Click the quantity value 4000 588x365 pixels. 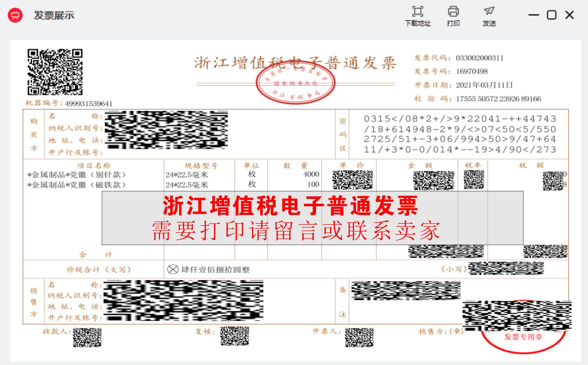(311, 174)
